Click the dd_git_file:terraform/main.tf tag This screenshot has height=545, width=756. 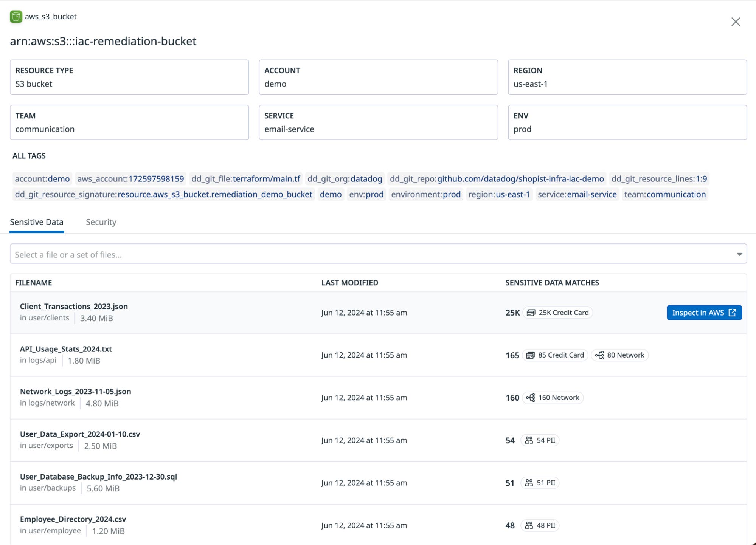245,179
